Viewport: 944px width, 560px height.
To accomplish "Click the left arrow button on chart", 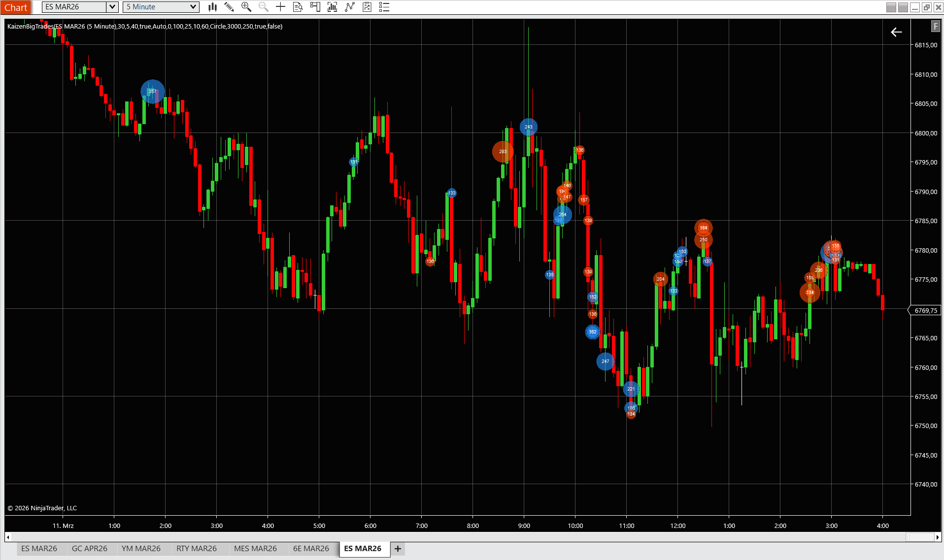I will (896, 33).
